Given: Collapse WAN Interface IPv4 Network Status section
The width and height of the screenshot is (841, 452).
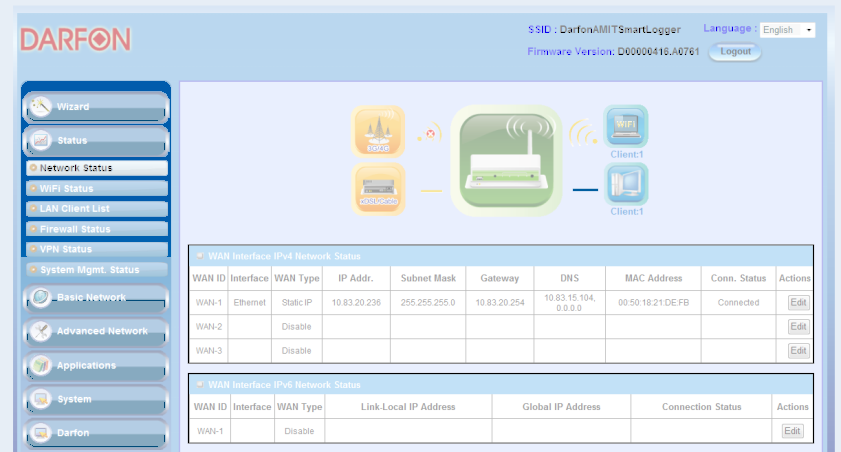Looking at the screenshot, I should point(200,256).
